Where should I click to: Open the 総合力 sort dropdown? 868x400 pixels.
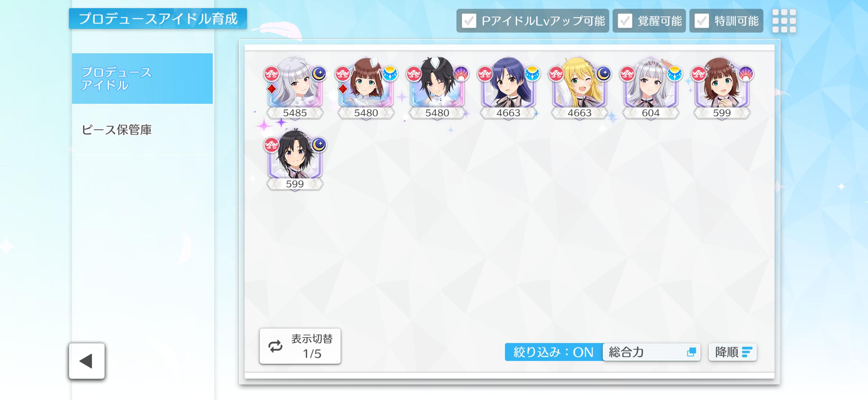[652, 352]
